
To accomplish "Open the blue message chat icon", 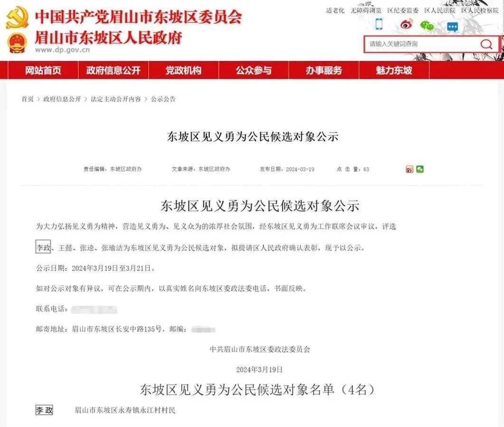I will coord(452,27).
